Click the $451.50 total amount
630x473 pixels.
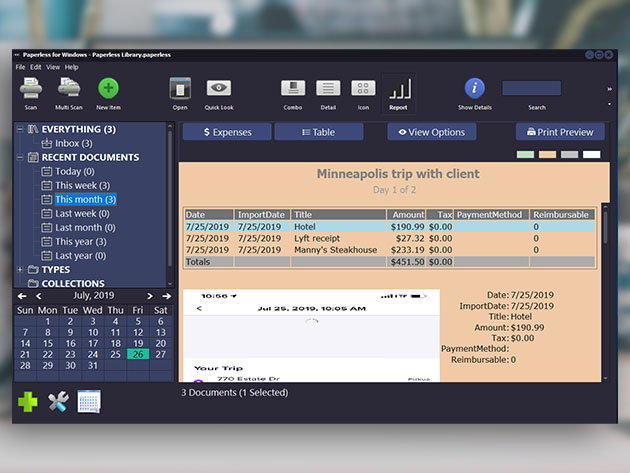pyautogui.click(x=407, y=262)
